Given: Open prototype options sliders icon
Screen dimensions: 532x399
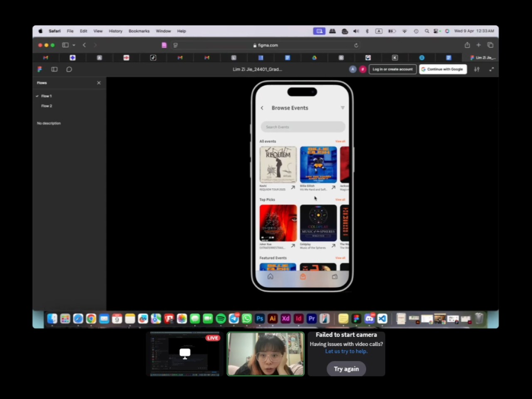Looking at the screenshot, I should click(x=477, y=69).
